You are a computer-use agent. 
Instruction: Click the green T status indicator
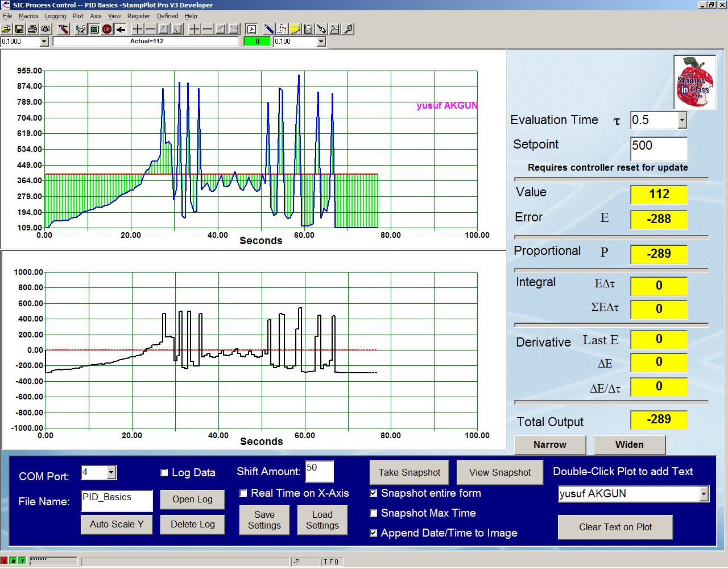pyautogui.click(x=22, y=561)
